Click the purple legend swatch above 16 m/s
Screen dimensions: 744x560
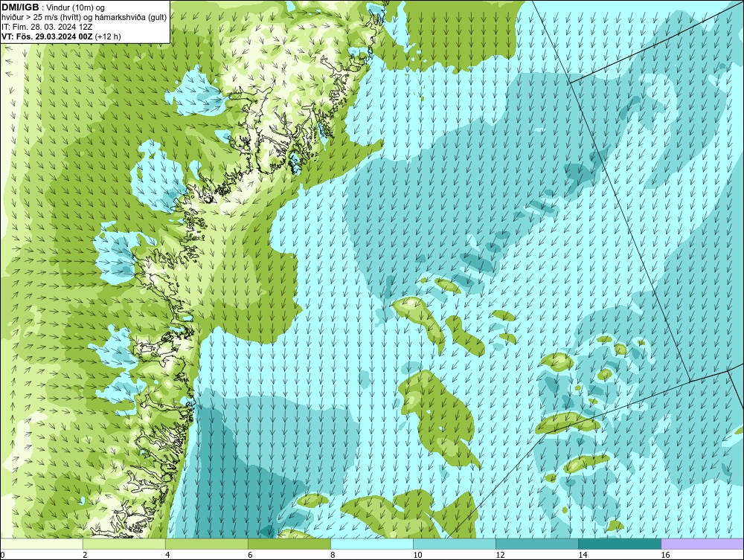(702, 544)
